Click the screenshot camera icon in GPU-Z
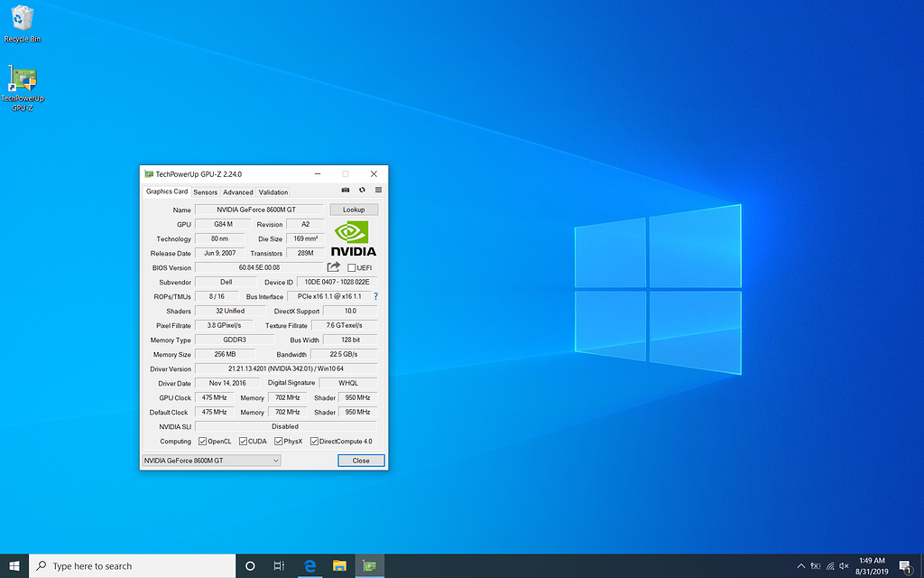The width and height of the screenshot is (924, 578). tap(346, 191)
